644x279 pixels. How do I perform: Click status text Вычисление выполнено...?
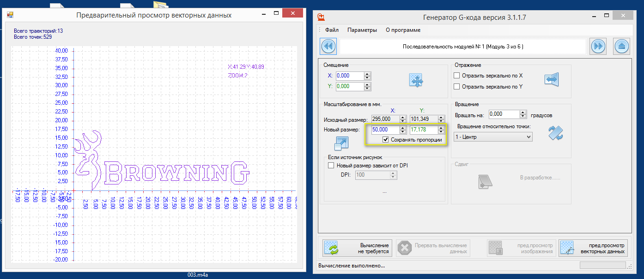point(352,266)
